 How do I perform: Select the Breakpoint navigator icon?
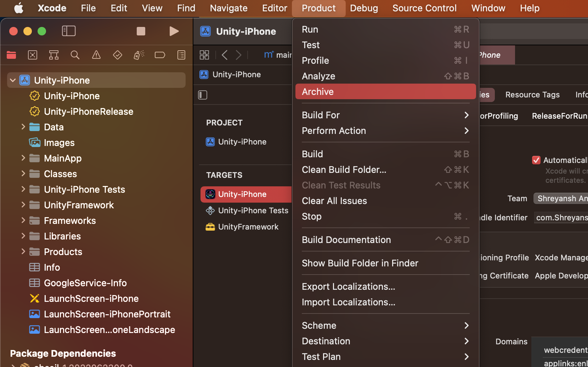[x=160, y=55]
